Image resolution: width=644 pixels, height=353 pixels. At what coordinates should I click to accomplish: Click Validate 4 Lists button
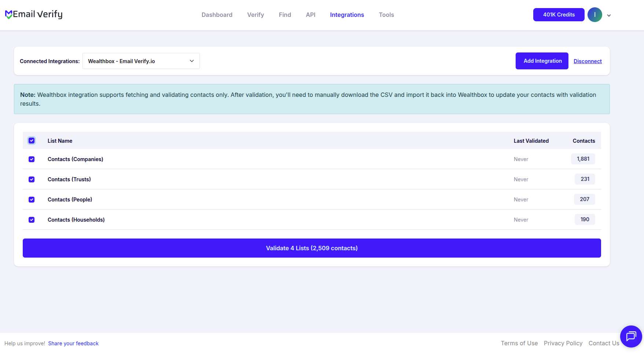(x=312, y=248)
